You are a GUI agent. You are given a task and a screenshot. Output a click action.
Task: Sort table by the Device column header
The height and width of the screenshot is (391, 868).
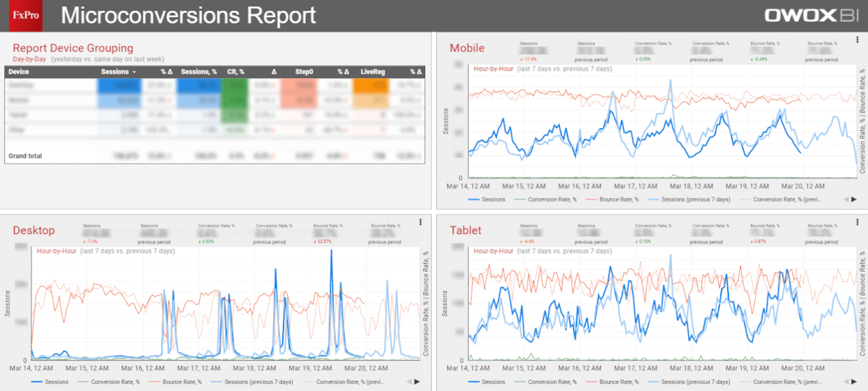pyautogui.click(x=19, y=72)
